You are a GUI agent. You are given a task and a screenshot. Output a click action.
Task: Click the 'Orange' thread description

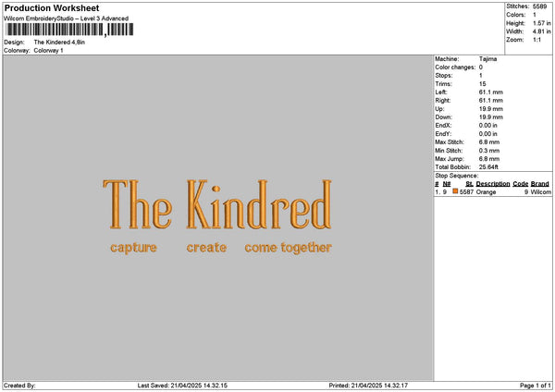click(486, 192)
